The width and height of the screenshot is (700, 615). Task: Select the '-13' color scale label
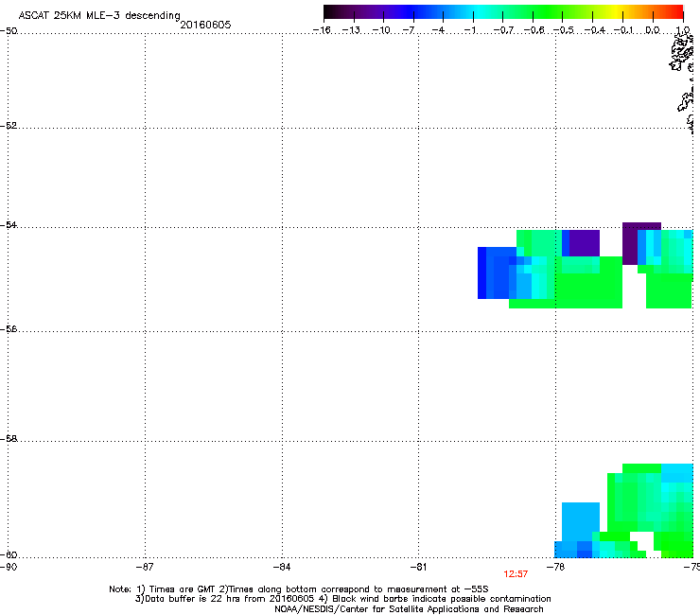tap(351, 30)
